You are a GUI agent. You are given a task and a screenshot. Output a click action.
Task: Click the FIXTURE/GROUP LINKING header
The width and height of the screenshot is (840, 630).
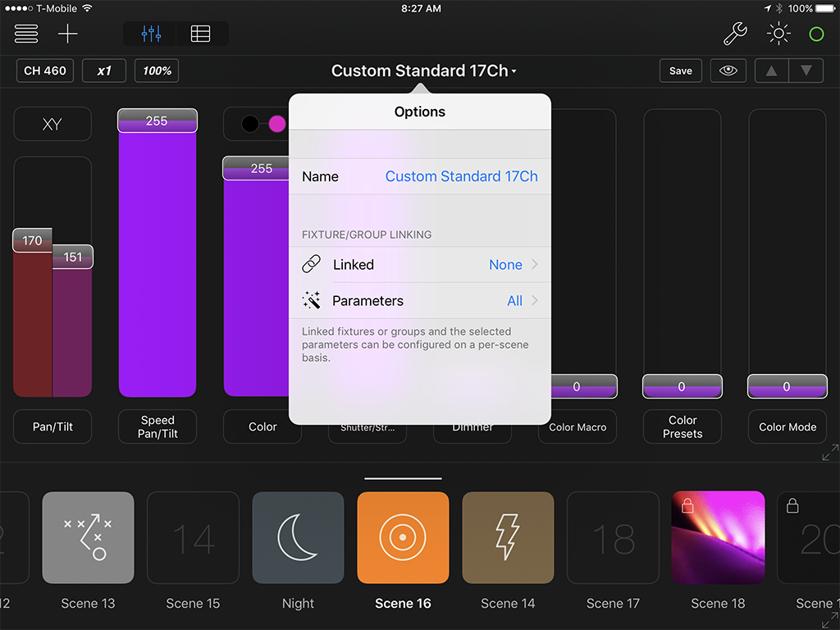[367, 235]
